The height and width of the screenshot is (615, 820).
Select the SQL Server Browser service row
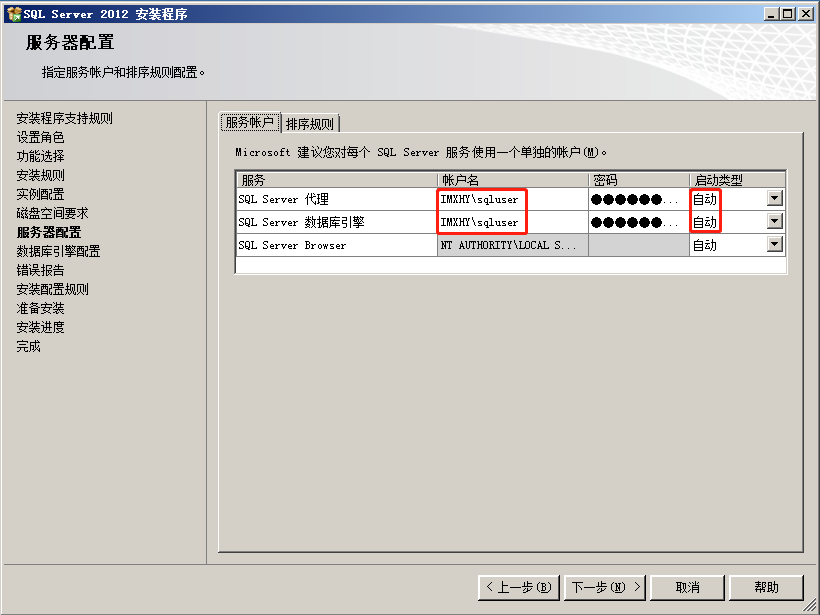click(x=336, y=245)
